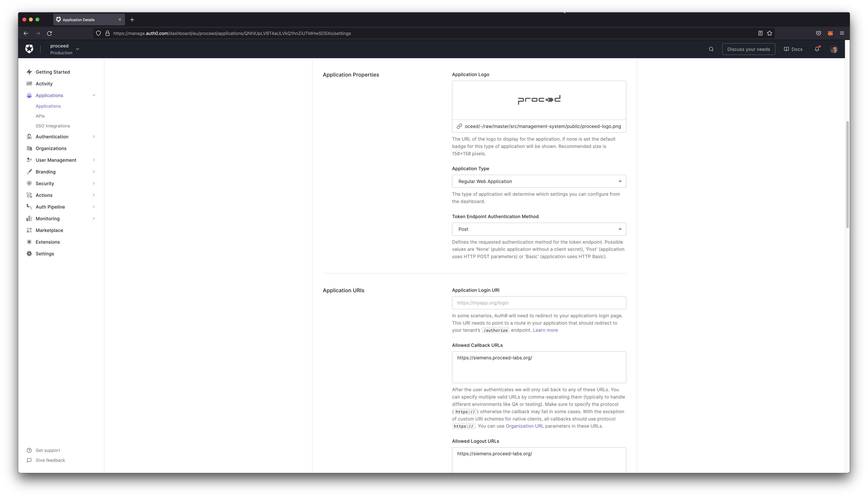The image size is (868, 497).
Task: Open the Security section
Action: (x=45, y=183)
